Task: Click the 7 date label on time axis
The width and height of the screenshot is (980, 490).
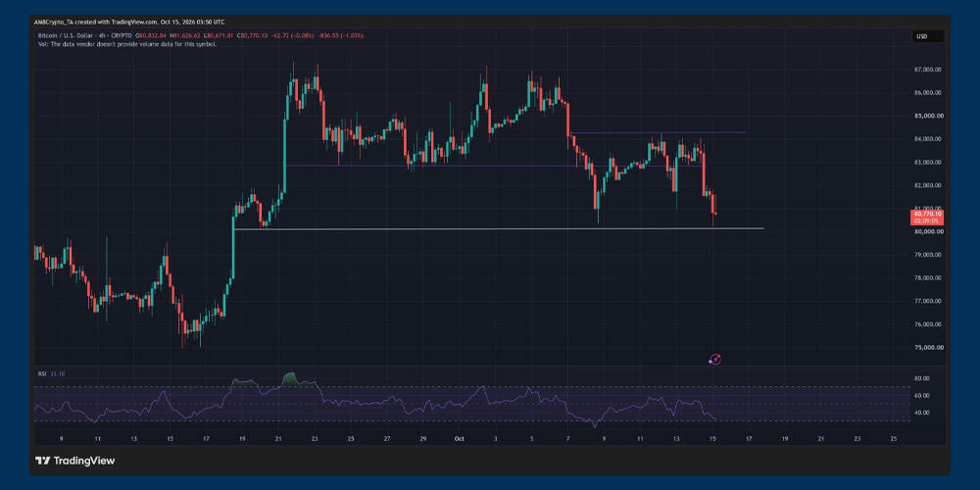Action: tap(567, 439)
